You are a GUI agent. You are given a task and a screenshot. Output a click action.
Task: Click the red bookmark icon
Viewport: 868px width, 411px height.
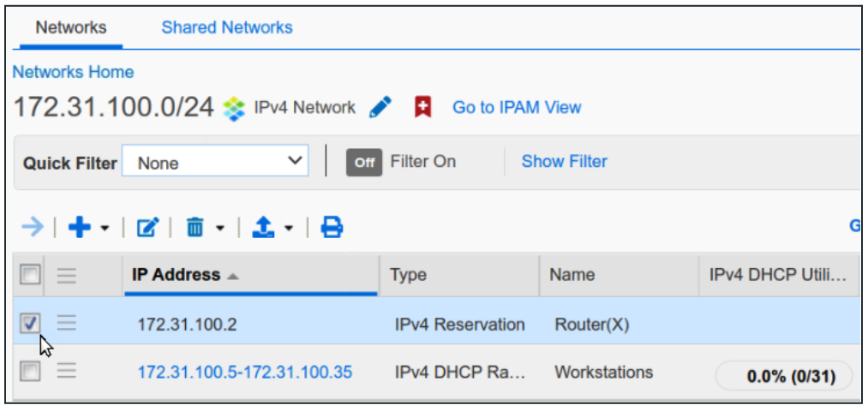click(422, 108)
